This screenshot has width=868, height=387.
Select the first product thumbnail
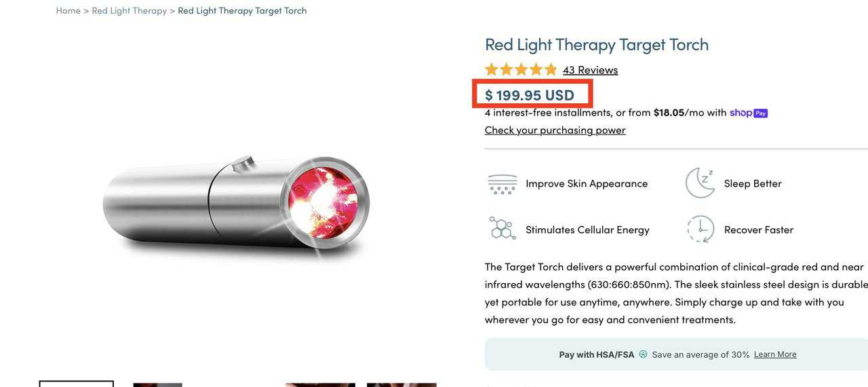[77, 384]
